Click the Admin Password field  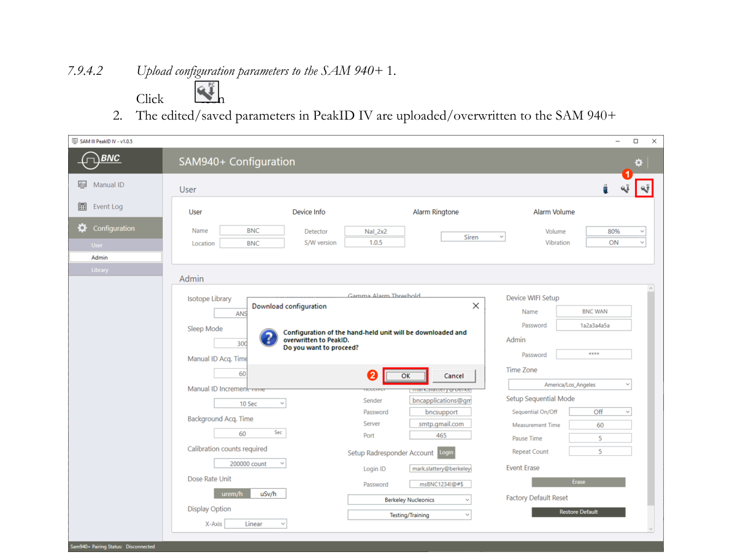click(594, 354)
